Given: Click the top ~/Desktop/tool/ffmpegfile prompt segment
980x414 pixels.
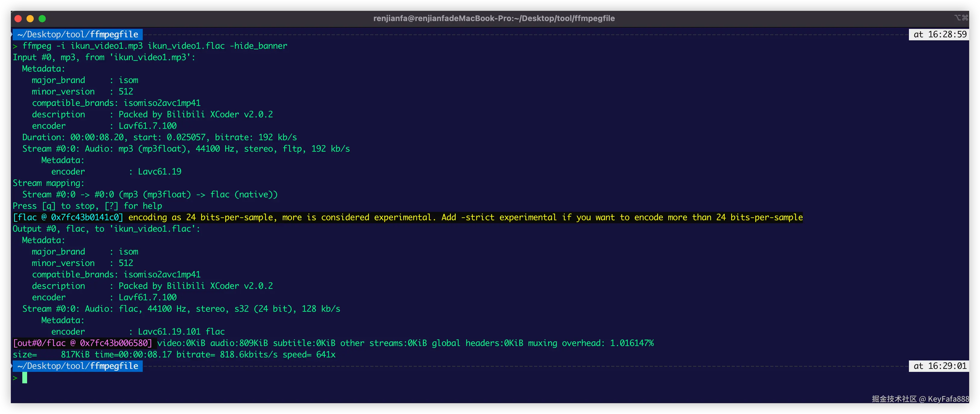Looking at the screenshot, I should tap(78, 34).
